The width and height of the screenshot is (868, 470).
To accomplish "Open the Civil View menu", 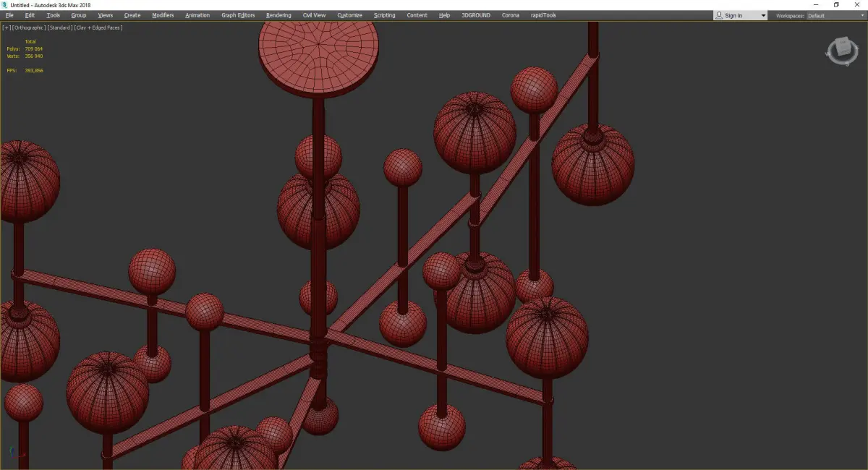I will 314,15.
